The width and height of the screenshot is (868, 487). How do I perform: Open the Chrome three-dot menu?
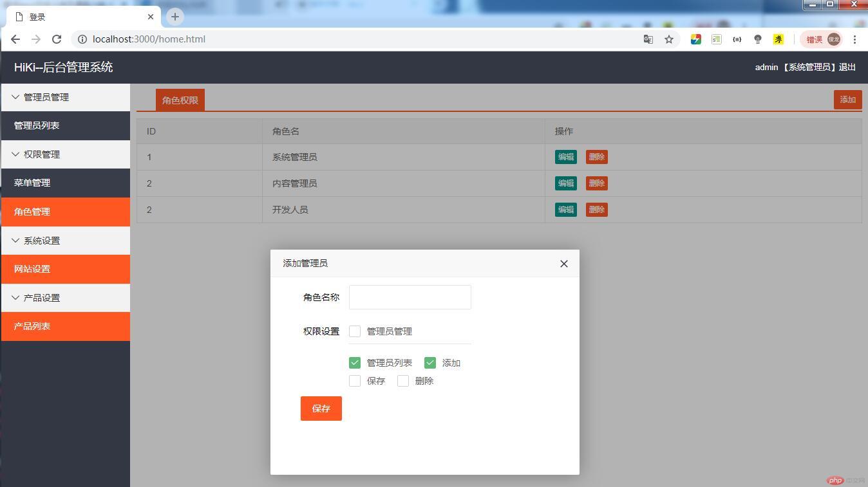pyautogui.click(x=854, y=39)
